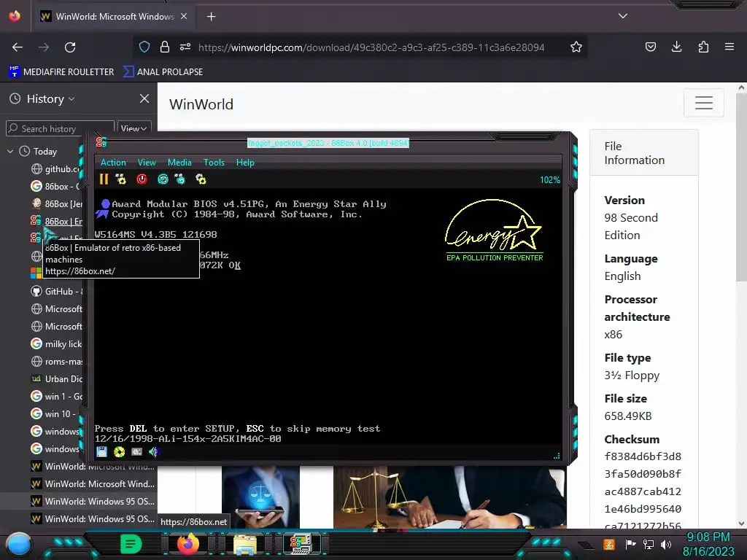Open the Firefox extensions puzzle icon
Viewport: 747px width, 560px height.
point(703,47)
